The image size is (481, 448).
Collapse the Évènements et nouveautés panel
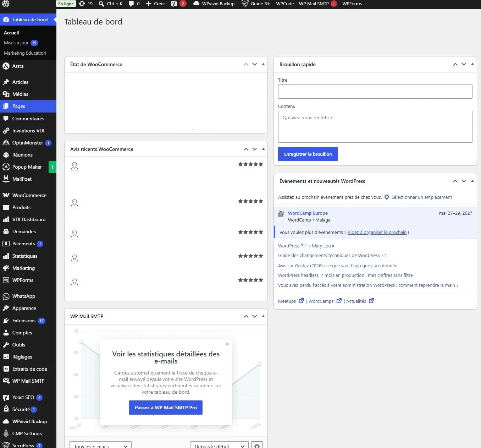[x=472, y=181]
